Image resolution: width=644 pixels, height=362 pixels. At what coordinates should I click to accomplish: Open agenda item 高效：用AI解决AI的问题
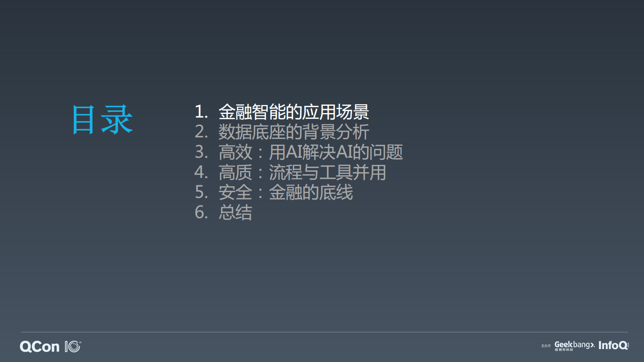(x=311, y=152)
